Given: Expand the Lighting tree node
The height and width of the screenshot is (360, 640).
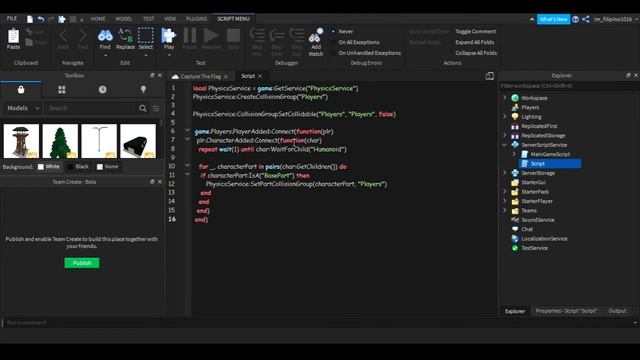Looking at the screenshot, I should coord(504,116).
